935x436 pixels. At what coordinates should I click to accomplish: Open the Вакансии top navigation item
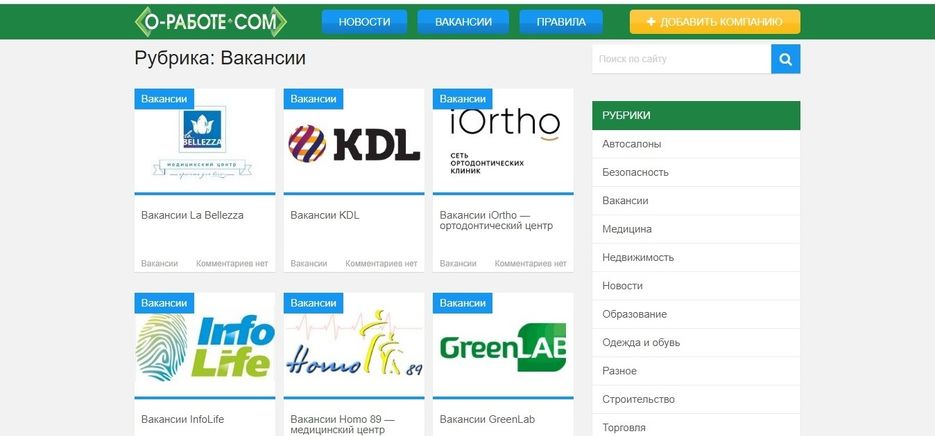tap(463, 22)
